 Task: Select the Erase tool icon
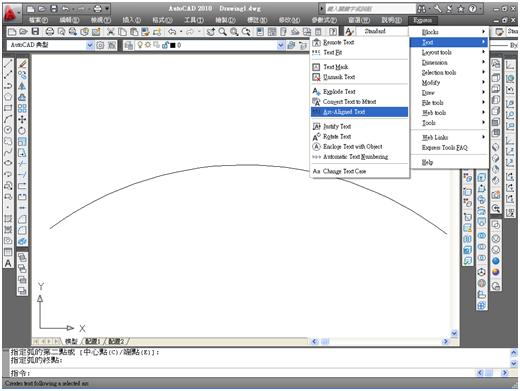click(x=22, y=63)
